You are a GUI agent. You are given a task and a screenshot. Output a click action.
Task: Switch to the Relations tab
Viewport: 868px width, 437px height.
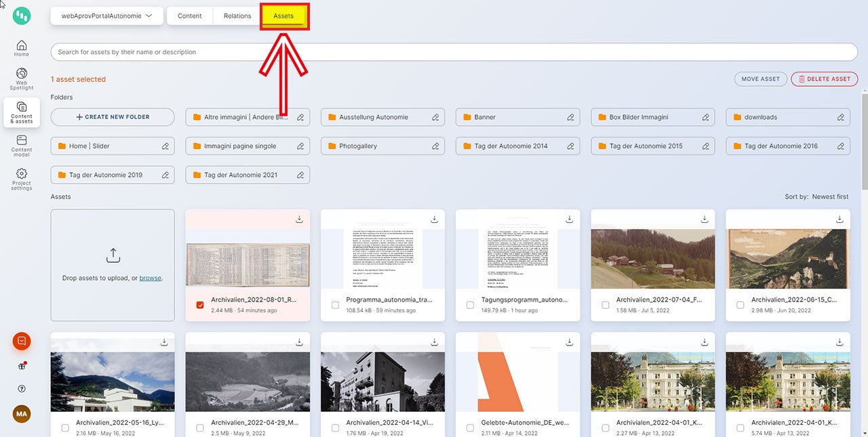click(237, 16)
